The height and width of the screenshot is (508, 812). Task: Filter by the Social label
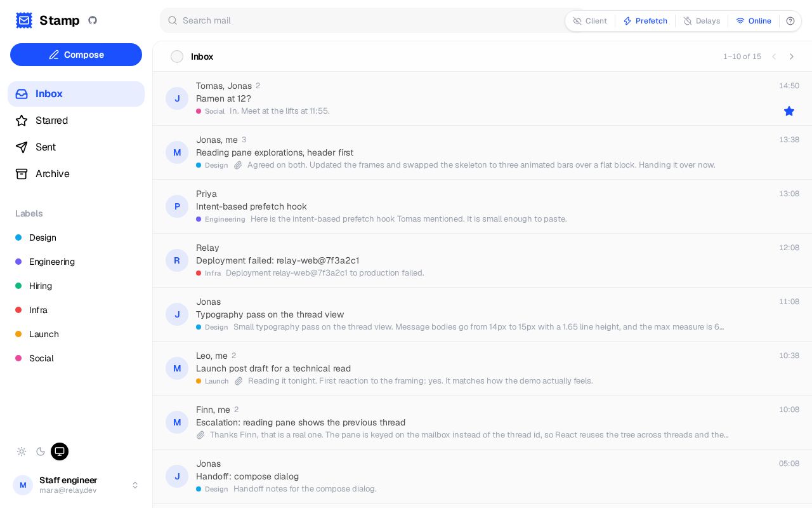coord(76,358)
